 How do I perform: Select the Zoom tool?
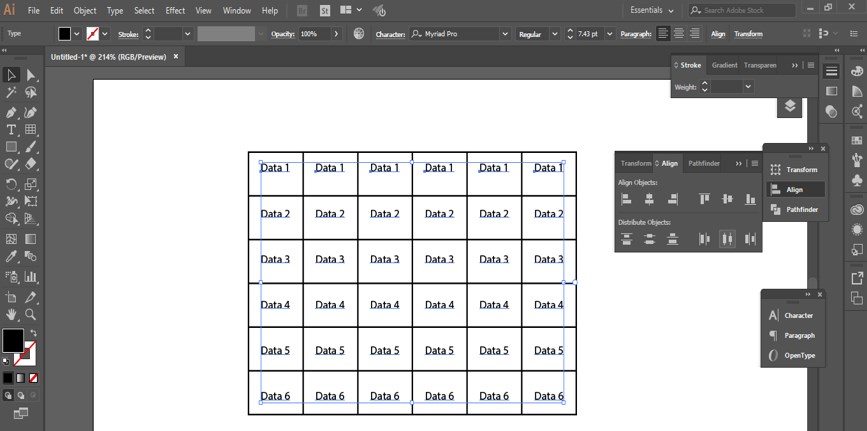30,314
